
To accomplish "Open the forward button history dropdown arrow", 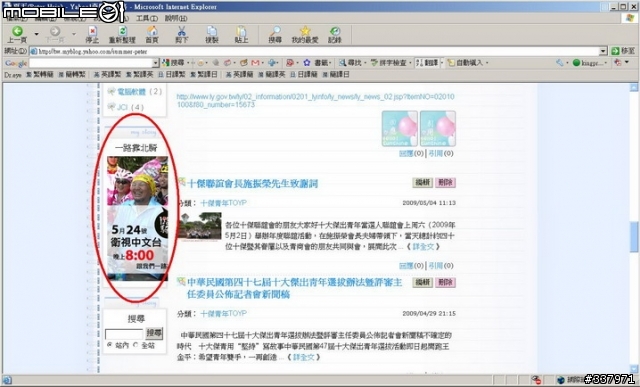I will [74, 34].
